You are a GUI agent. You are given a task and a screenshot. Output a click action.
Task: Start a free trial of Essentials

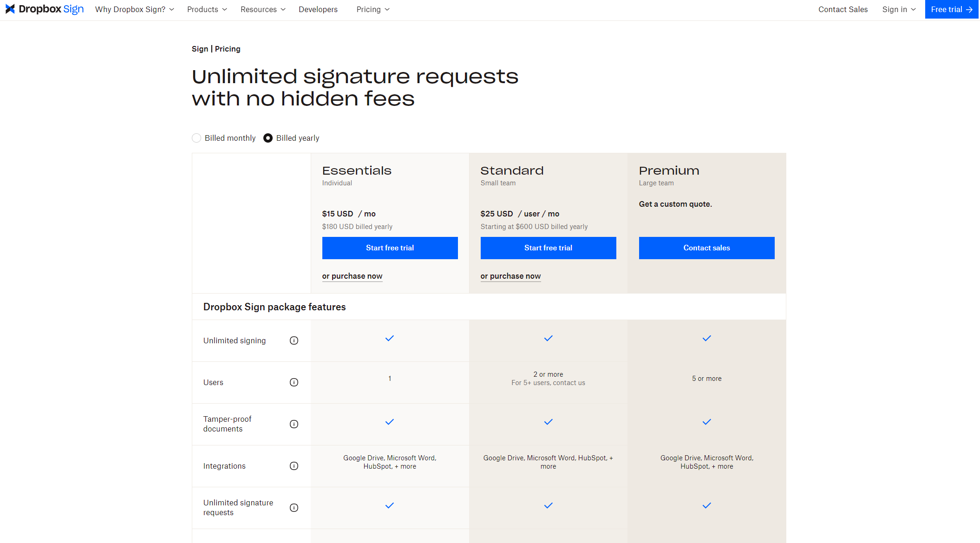[390, 248]
